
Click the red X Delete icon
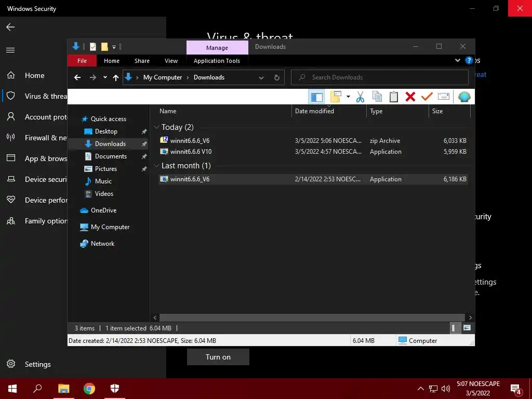tap(410, 97)
